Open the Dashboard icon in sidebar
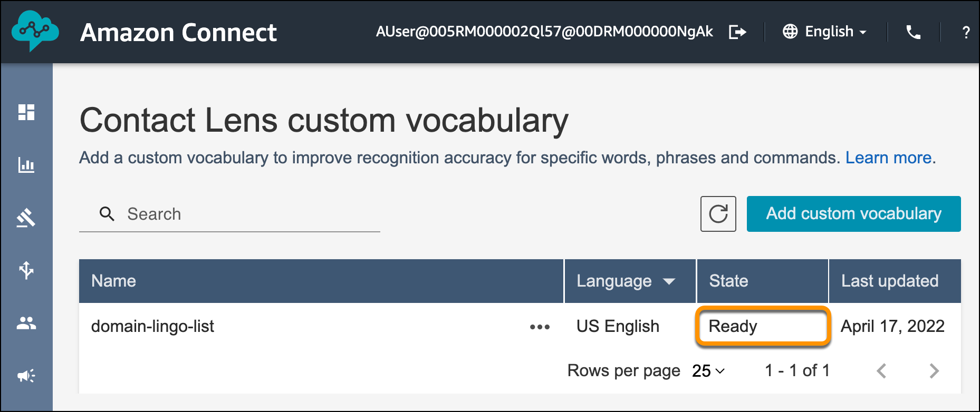980x412 pixels. click(x=26, y=112)
